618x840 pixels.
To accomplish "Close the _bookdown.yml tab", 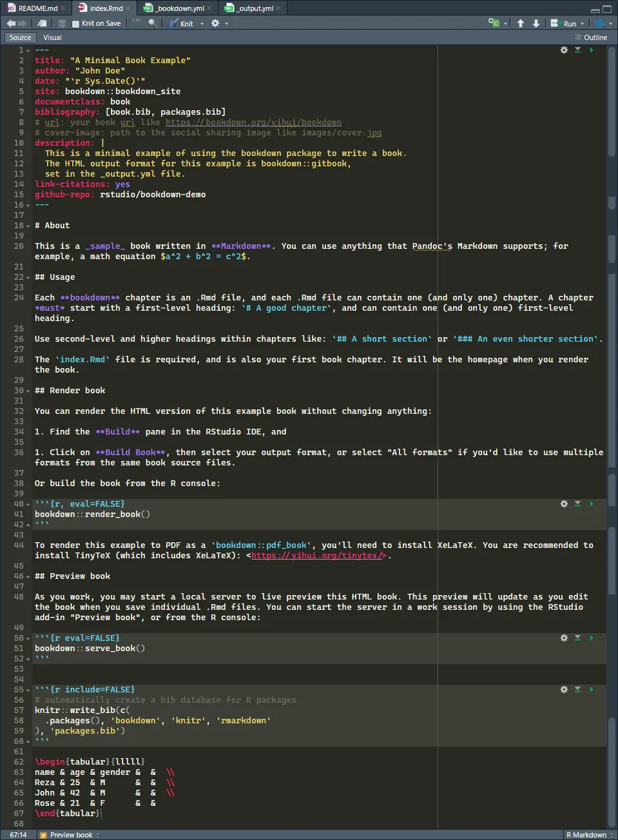I will pyautogui.click(x=209, y=8).
